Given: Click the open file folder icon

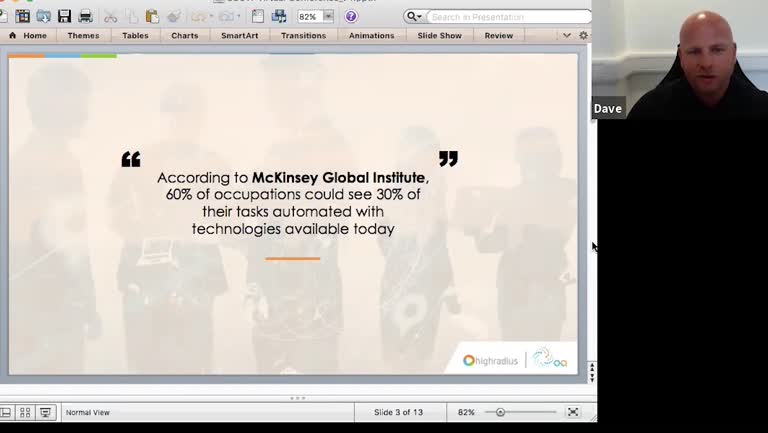Looking at the screenshot, I should coord(43,16).
